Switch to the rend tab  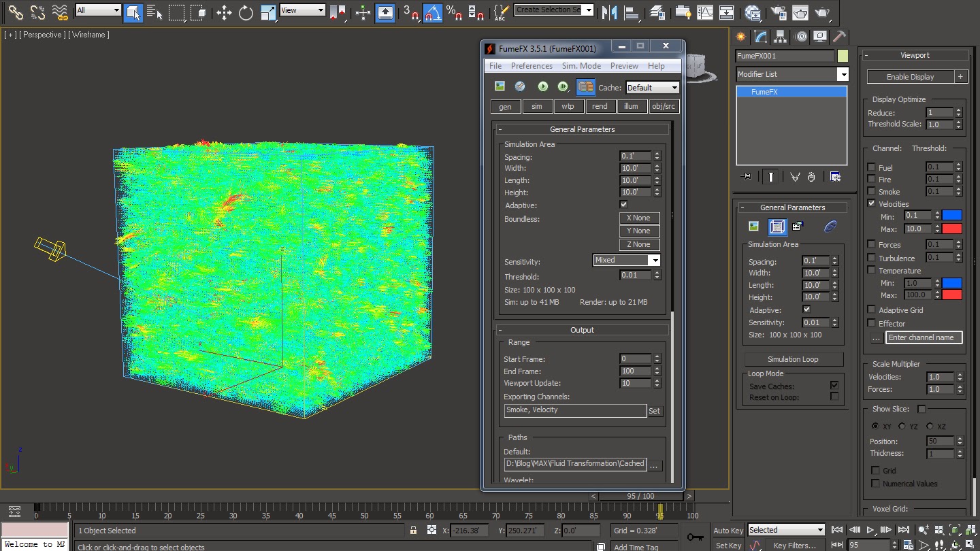[x=600, y=106]
